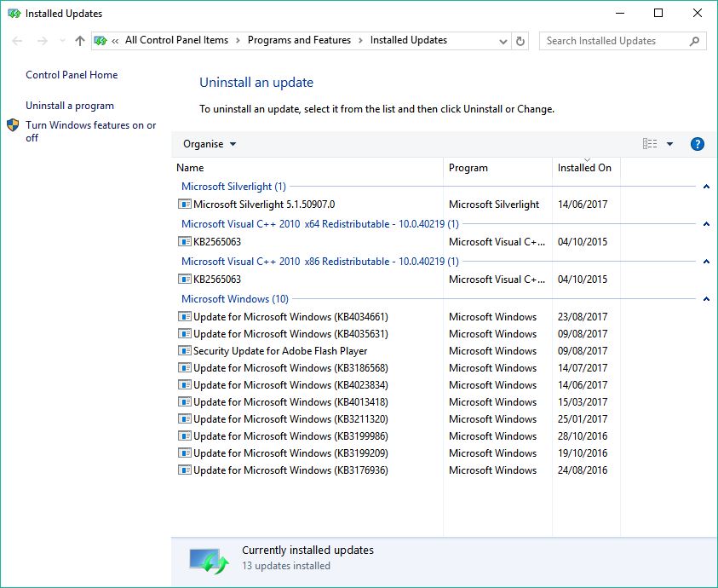Viewport: 718px width, 588px height.
Task: Click the icon for update KB3176936
Action: (x=184, y=470)
